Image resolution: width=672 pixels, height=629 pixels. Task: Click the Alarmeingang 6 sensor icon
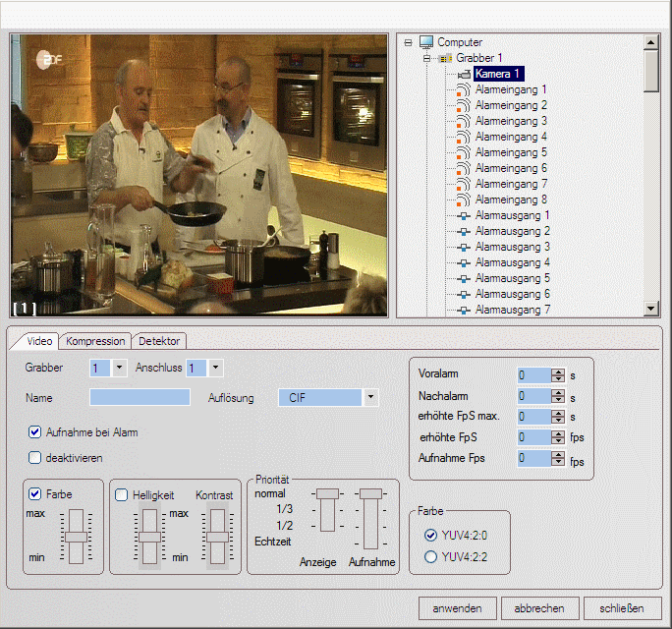(x=463, y=168)
